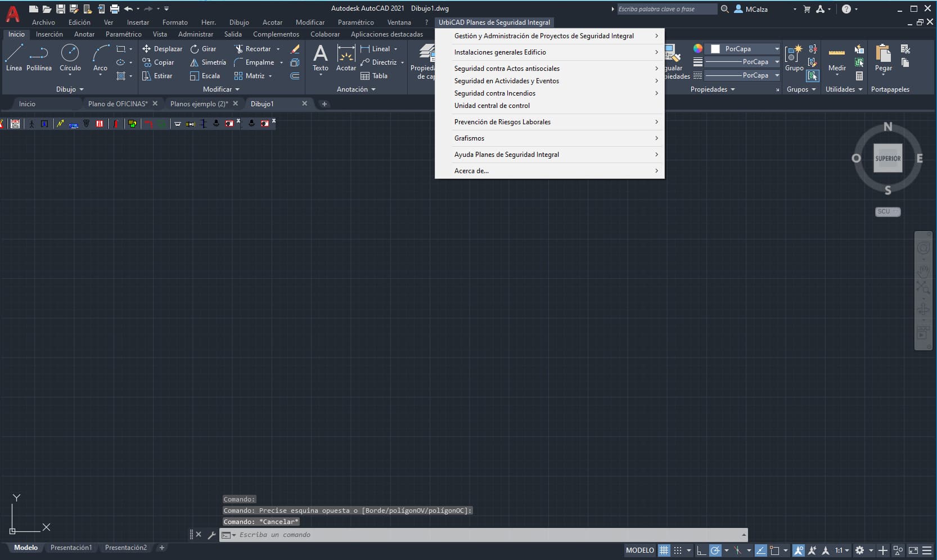The image size is (937, 560).
Task: Select the Acotar dimension tool
Action: click(346, 57)
